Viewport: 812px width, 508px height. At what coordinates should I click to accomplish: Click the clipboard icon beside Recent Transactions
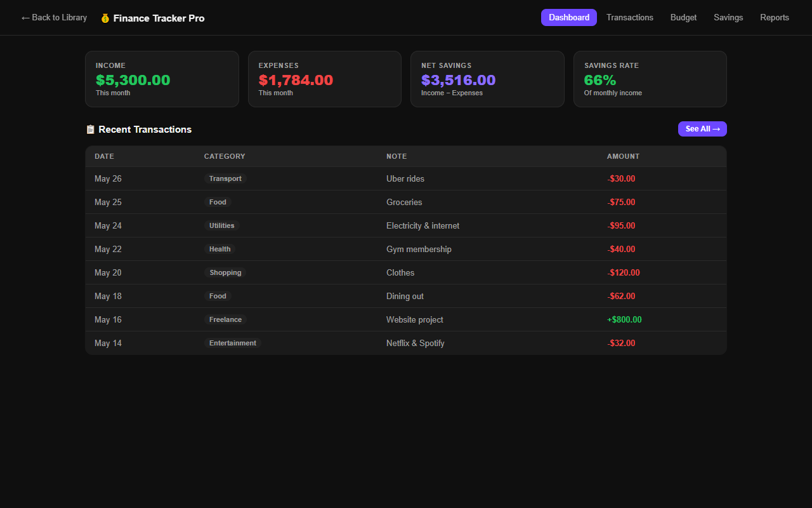click(90, 130)
